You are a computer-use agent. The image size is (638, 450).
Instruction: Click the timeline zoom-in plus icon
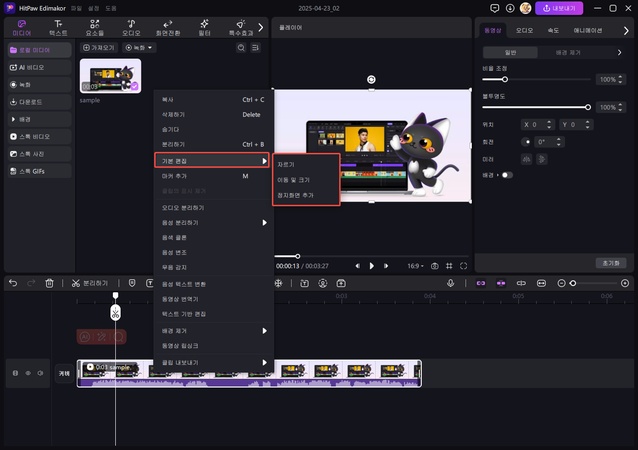625,283
